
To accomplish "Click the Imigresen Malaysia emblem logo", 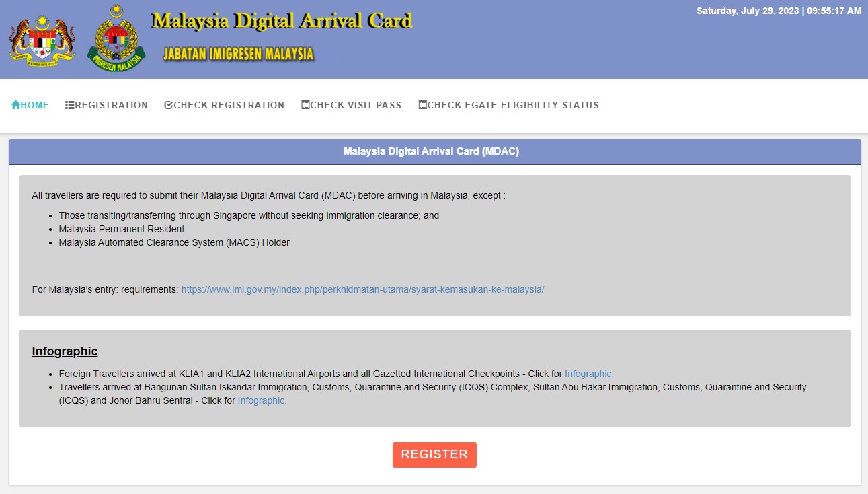I will tap(116, 38).
